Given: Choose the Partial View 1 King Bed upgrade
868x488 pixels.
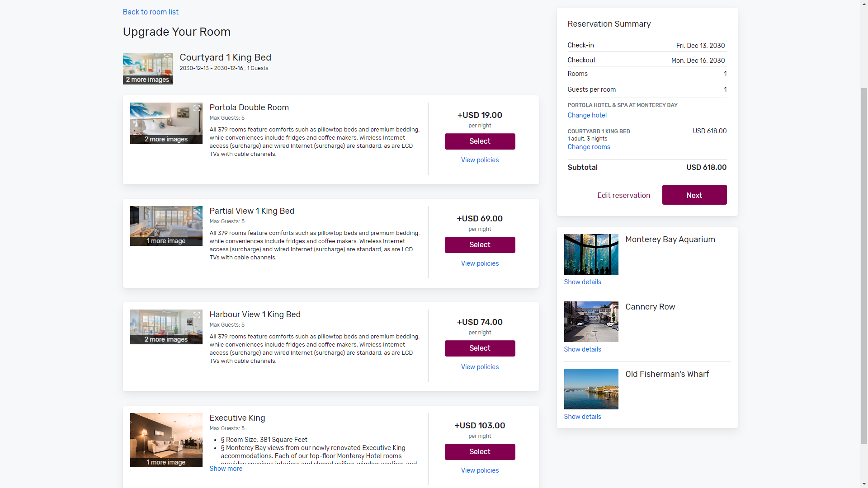Looking at the screenshot, I should click(x=480, y=245).
